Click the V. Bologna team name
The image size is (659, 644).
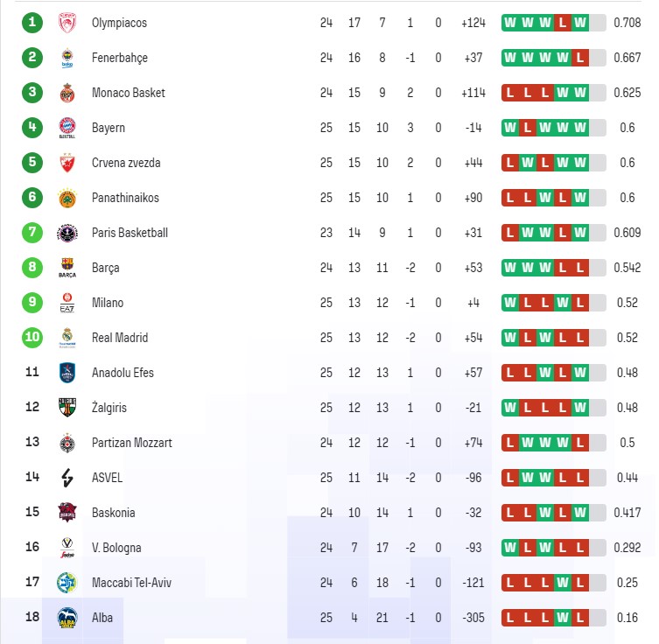[116, 548]
